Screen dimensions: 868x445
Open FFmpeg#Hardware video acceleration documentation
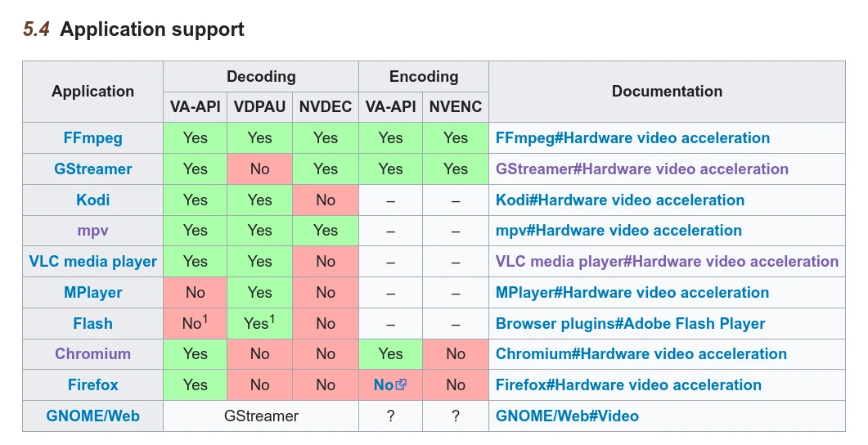pos(632,138)
